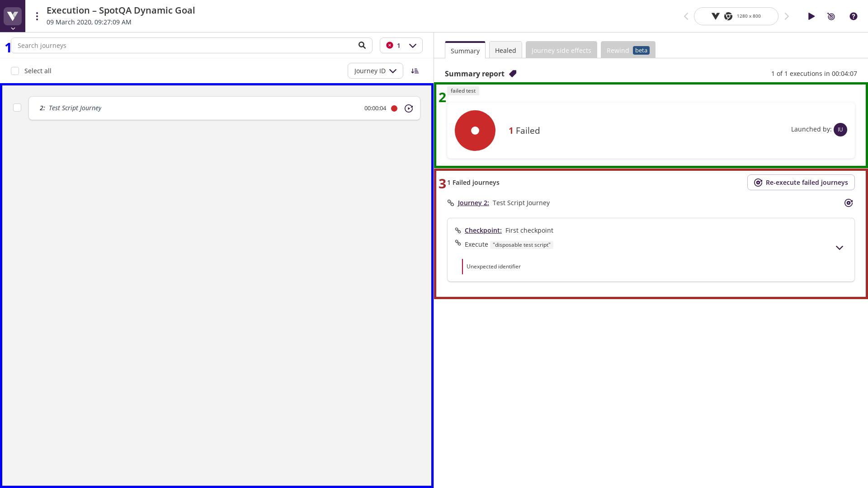
Task: Open the Virtuoso logo menu
Action: click(x=13, y=16)
